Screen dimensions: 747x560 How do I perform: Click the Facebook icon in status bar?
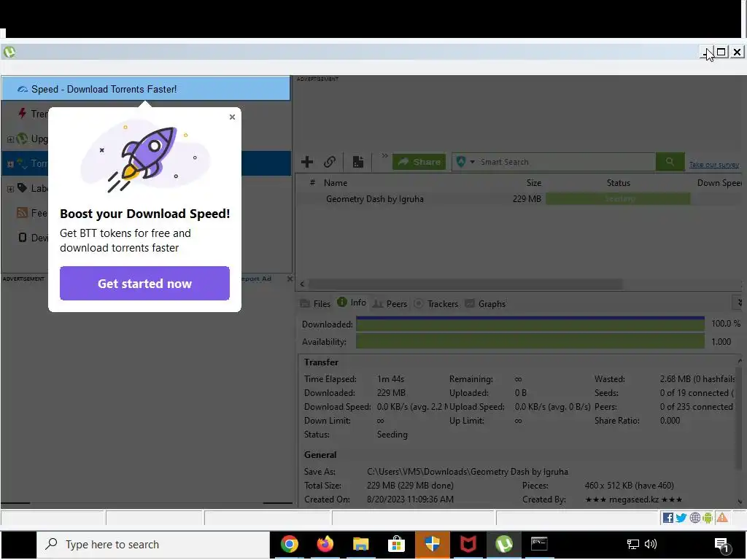click(x=668, y=518)
